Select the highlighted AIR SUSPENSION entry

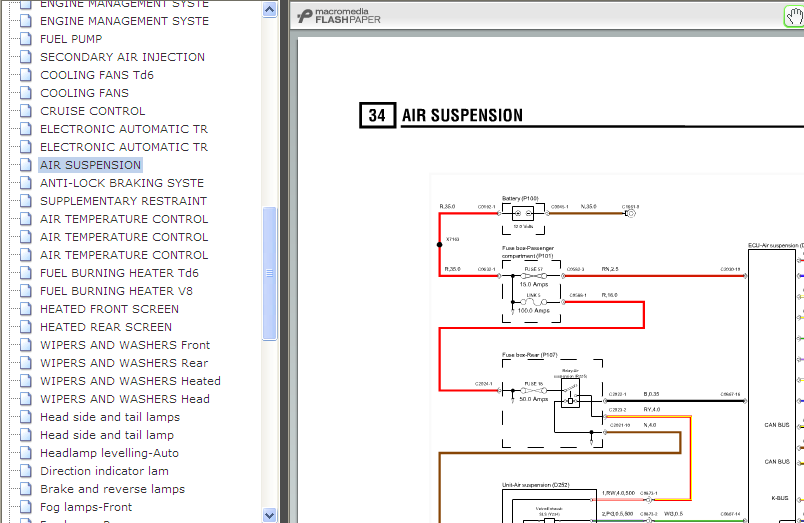point(90,165)
